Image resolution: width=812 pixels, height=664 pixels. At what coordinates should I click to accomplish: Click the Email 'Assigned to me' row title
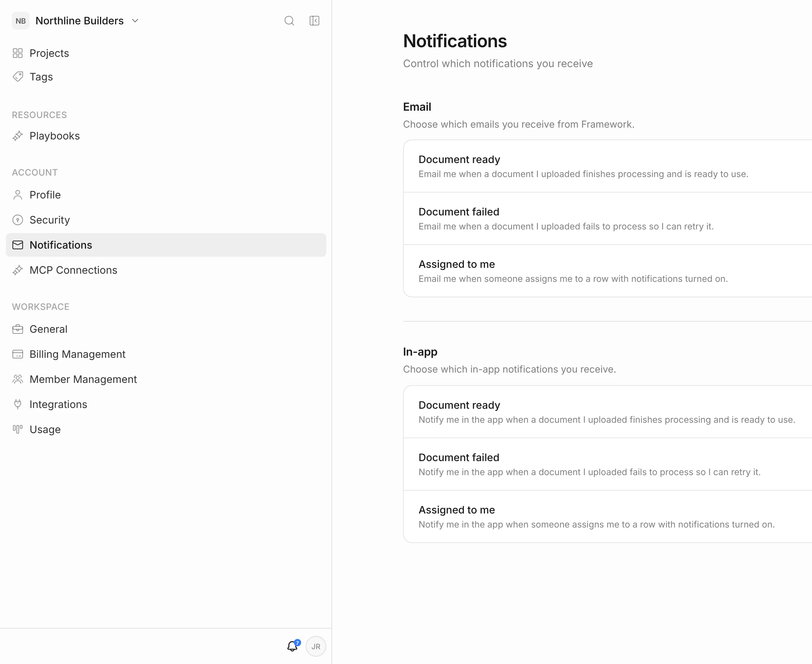pos(457,264)
